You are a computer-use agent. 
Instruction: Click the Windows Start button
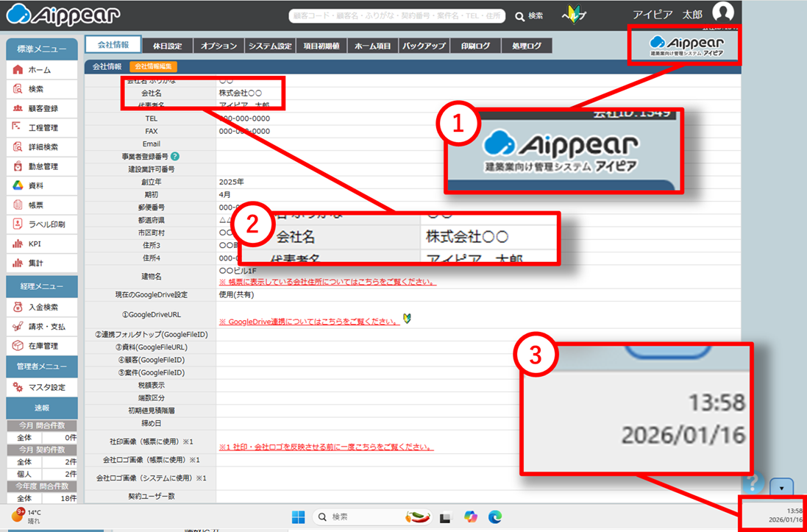[298, 517]
